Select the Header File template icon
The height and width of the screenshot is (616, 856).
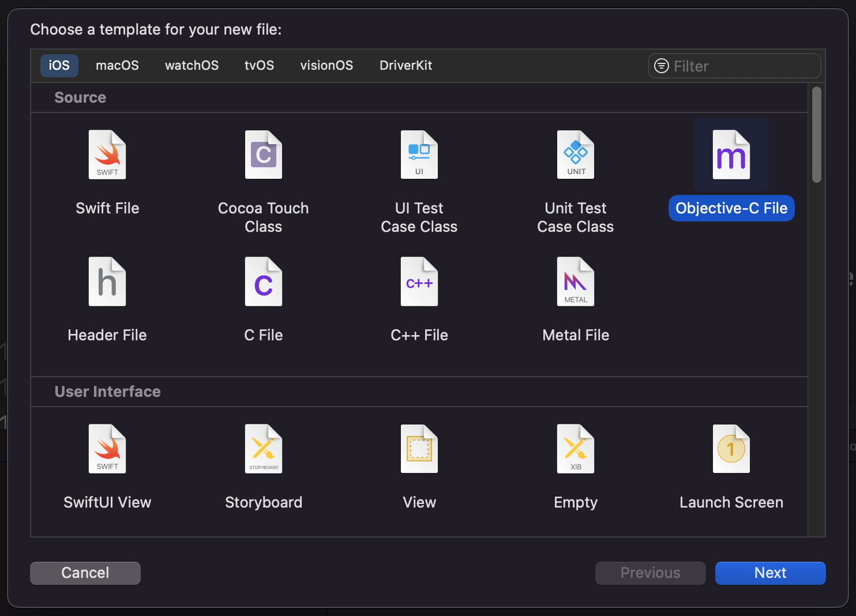click(107, 281)
